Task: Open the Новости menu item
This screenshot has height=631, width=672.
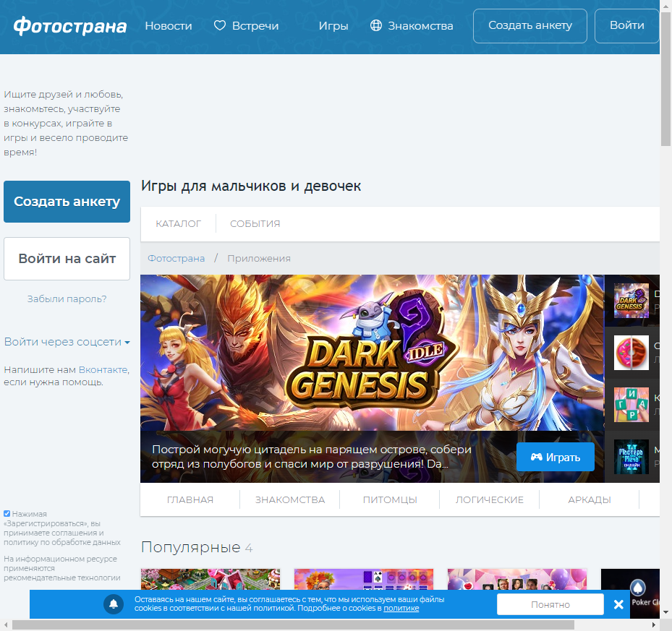Action: click(169, 26)
